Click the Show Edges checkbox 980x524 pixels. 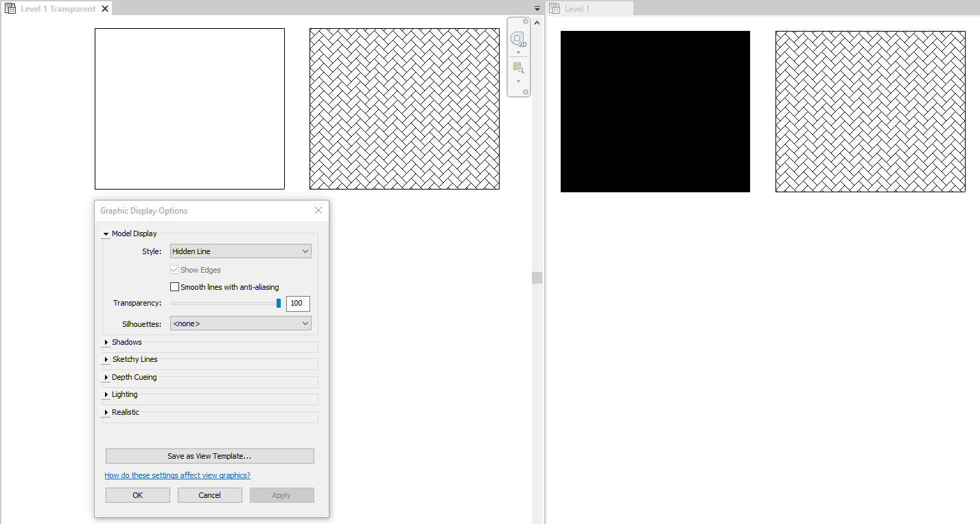[x=174, y=269]
